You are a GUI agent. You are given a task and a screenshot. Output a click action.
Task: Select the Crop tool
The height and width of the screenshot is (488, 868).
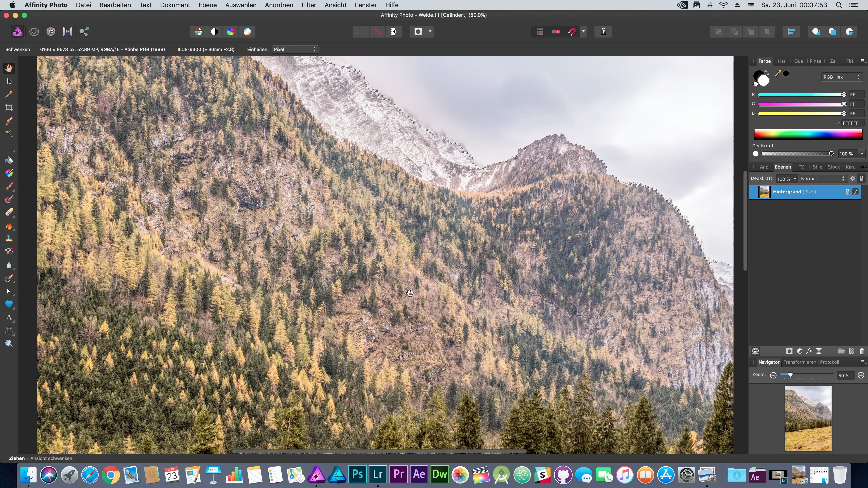click(x=9, y=108)
